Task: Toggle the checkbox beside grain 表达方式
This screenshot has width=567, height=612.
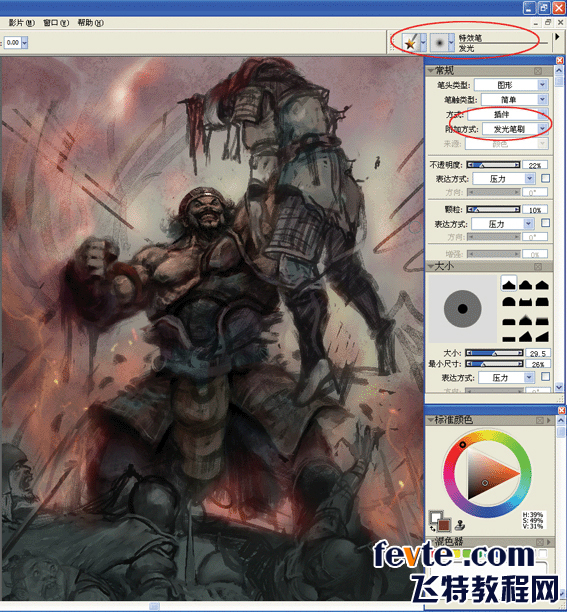Action: 545,223
